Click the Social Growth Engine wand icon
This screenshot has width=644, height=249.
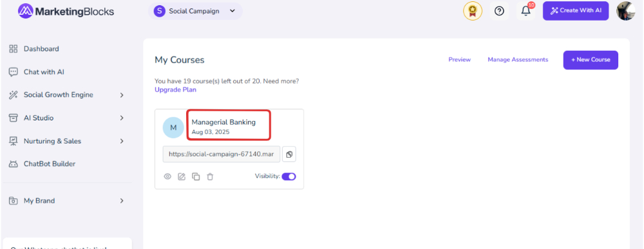[x=13, y=95]
